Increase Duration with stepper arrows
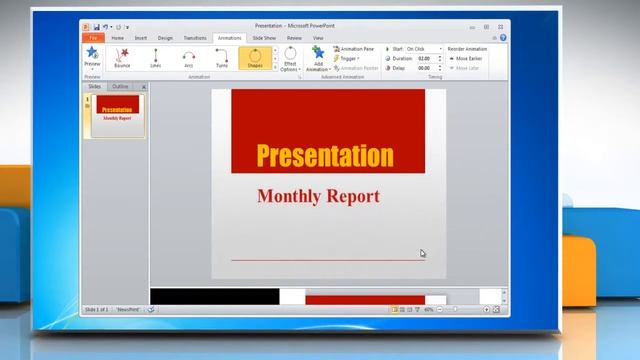Viewport: 640px width, 360px height. click(440, 57)
